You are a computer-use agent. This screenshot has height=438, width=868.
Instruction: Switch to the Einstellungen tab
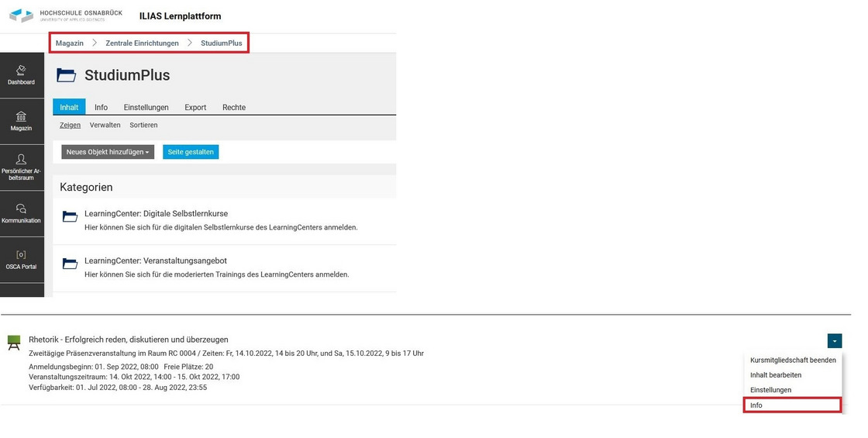(146, 108)
